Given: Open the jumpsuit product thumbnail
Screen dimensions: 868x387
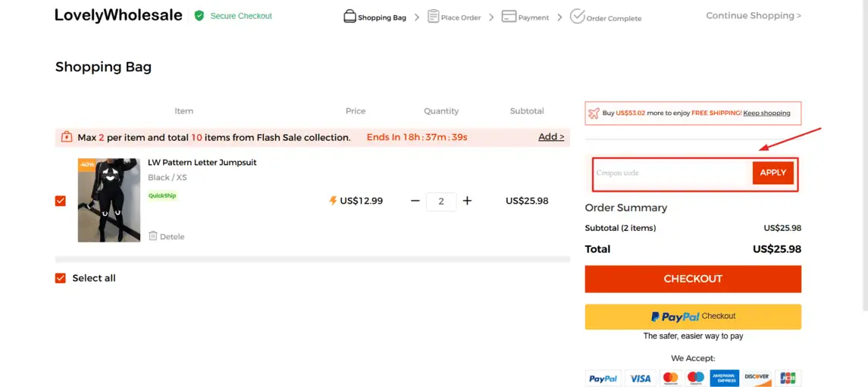Looking at the screenshot, I should coord(109,200).
